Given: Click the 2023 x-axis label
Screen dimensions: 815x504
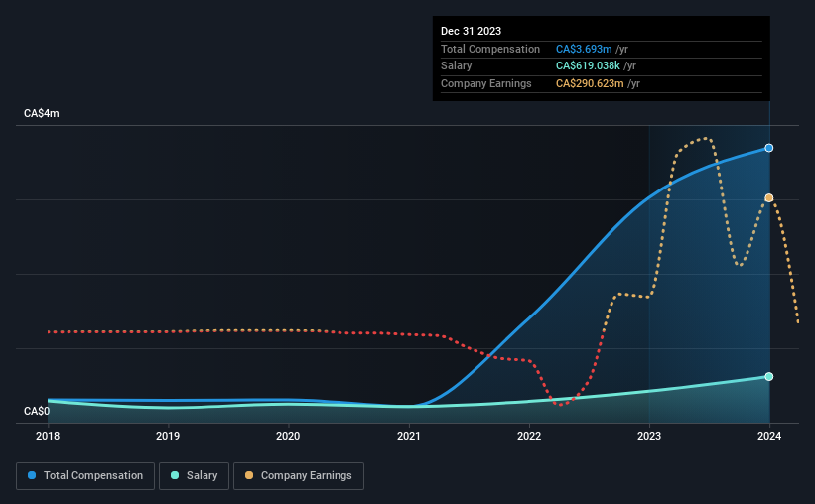Looking at the screenshot, I should tap(649, 436).
